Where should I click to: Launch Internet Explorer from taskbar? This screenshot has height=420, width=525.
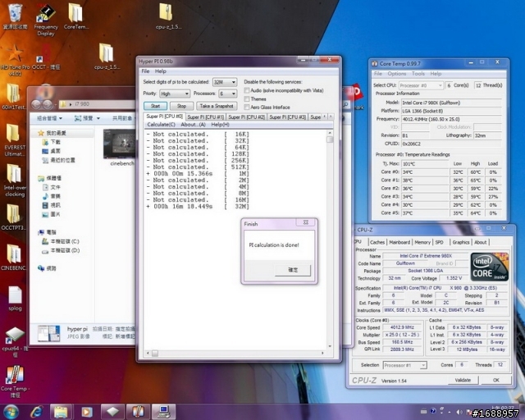tap(36, 412)
